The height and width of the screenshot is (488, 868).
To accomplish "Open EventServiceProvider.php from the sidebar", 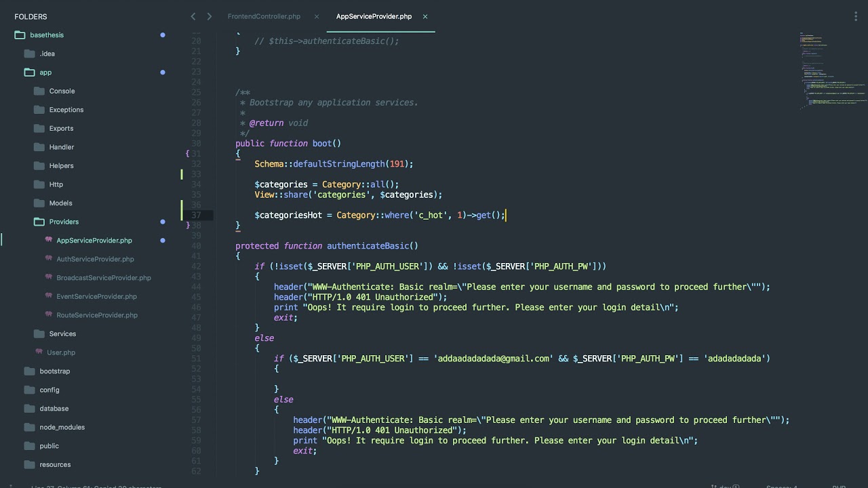I will pyautogui.click(x=96, y=296).
